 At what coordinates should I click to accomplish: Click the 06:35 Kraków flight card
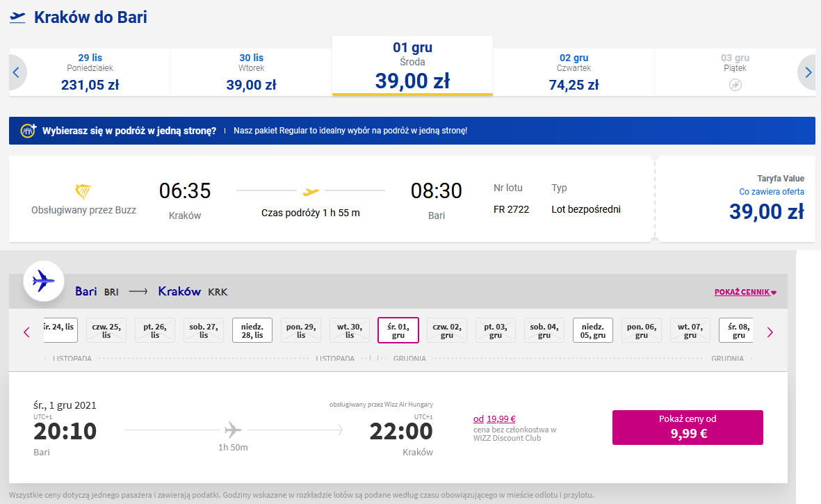point(332,199)
